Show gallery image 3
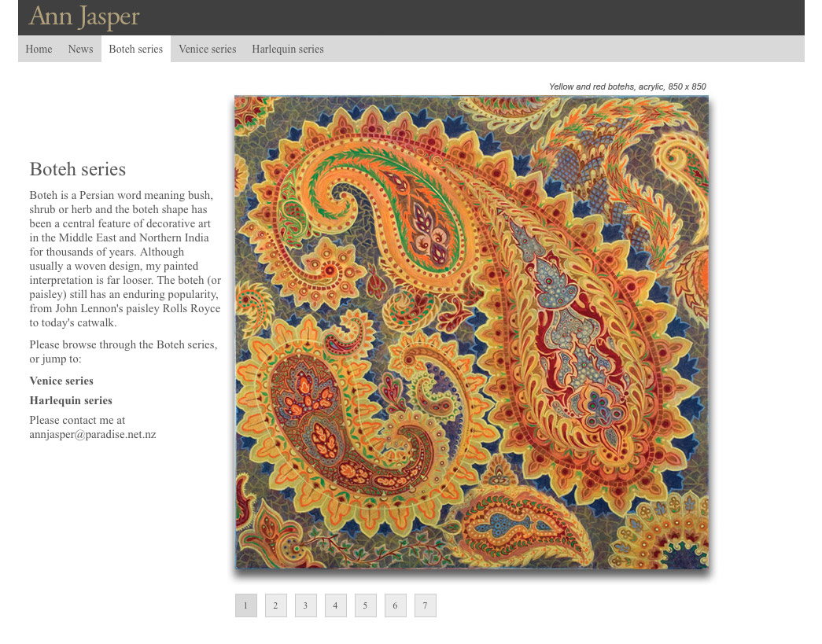The width and height of the screenshot is (822, 644). (x=305, y=605)
